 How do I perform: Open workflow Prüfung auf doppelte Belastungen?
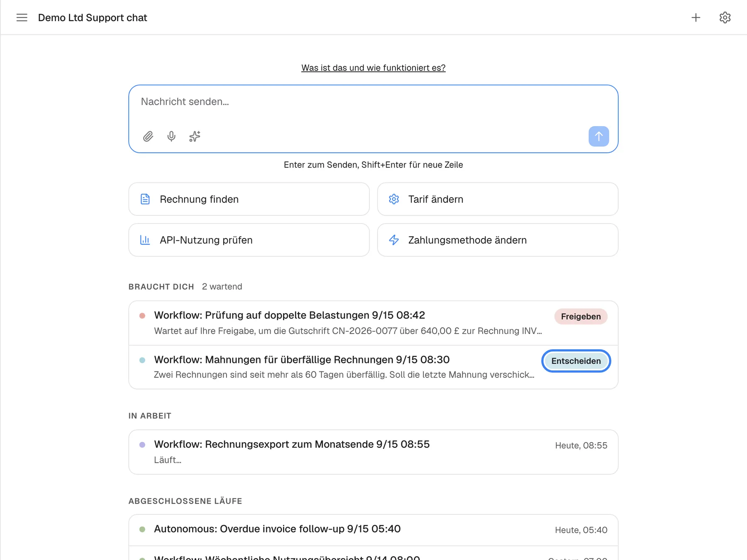[373, 323]
